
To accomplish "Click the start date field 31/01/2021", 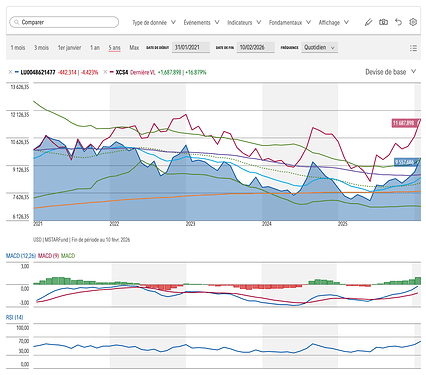I will pyautogui.click(x=191, y=47).
